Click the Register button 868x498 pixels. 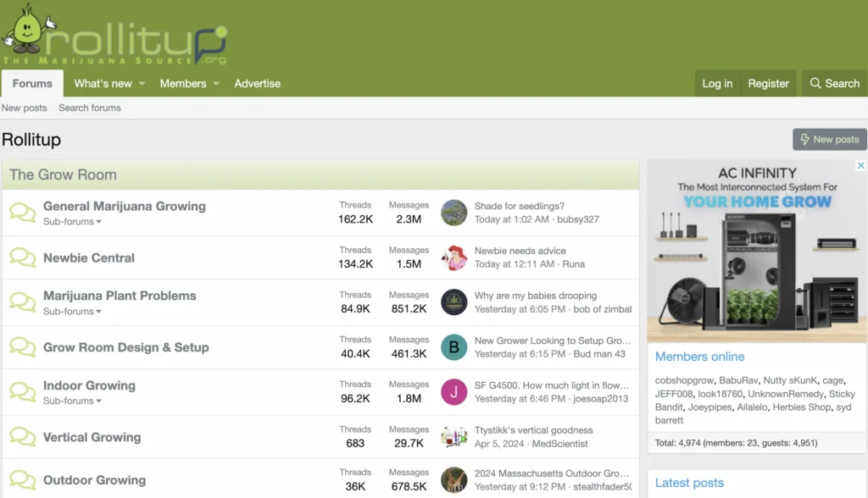(x=768, y=83)
